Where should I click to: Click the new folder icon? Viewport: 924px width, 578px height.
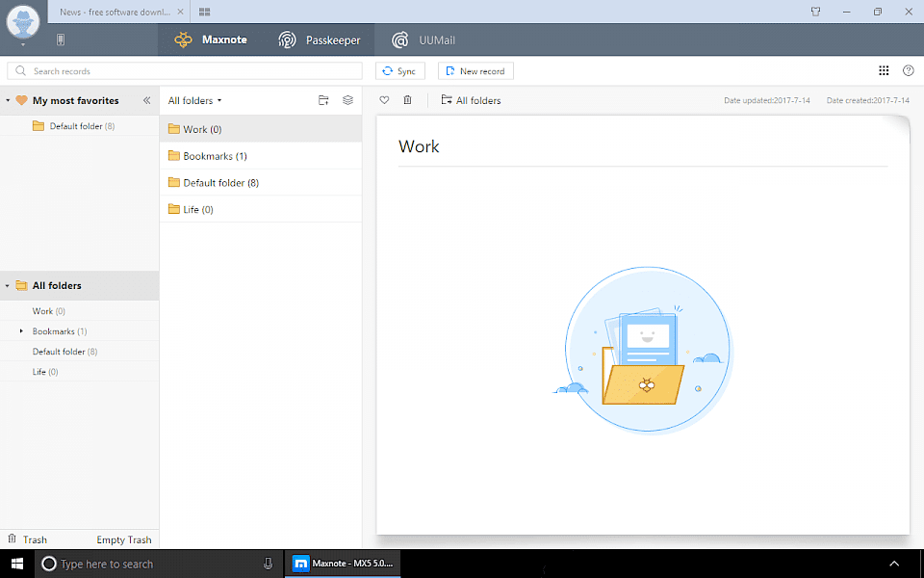[x=323, y=100]
